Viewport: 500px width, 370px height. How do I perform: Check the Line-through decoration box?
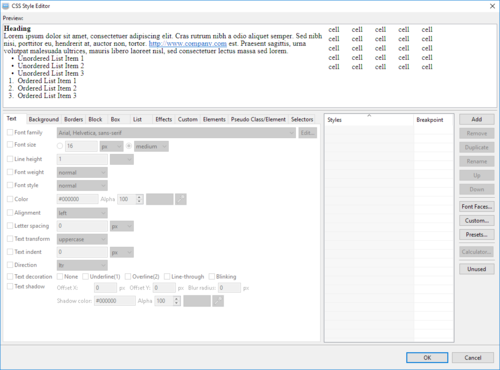[167, 277]
